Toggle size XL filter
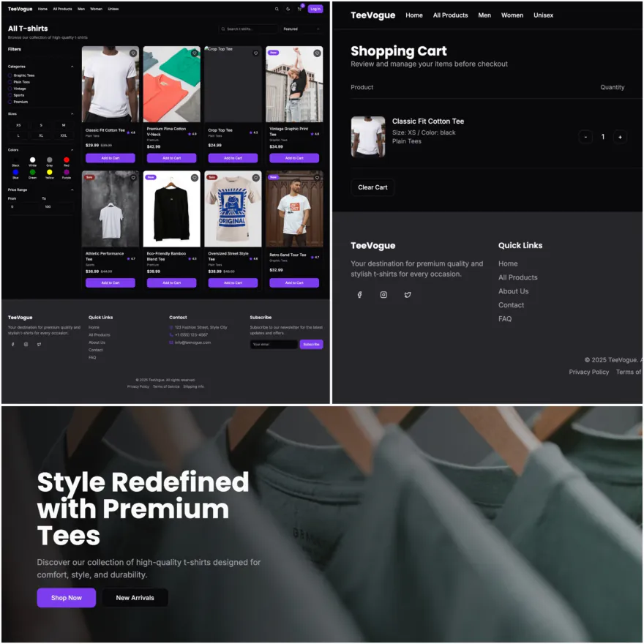The width and height of the screenshot is (644, 644). click(41, 135)
